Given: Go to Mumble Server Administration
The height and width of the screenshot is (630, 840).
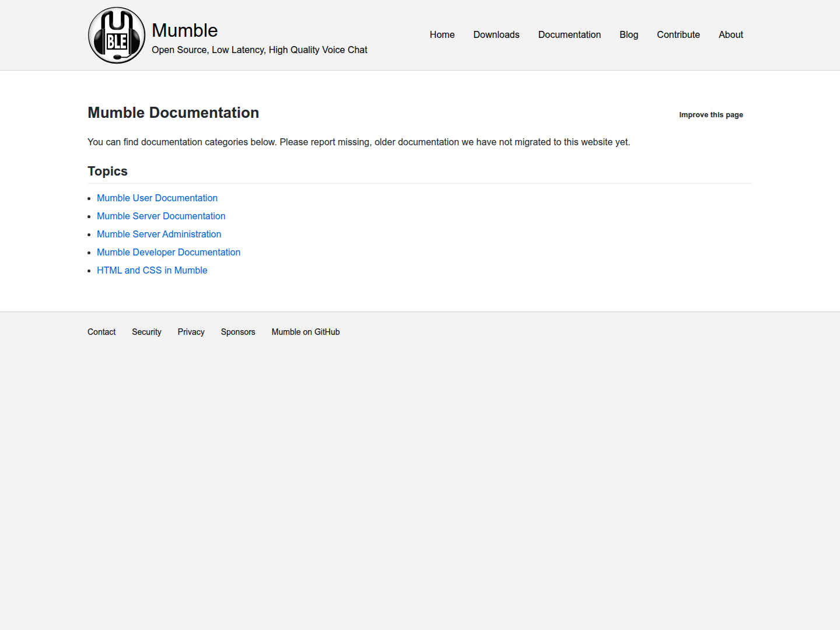Looking at the screenshot, I should 159,235.
